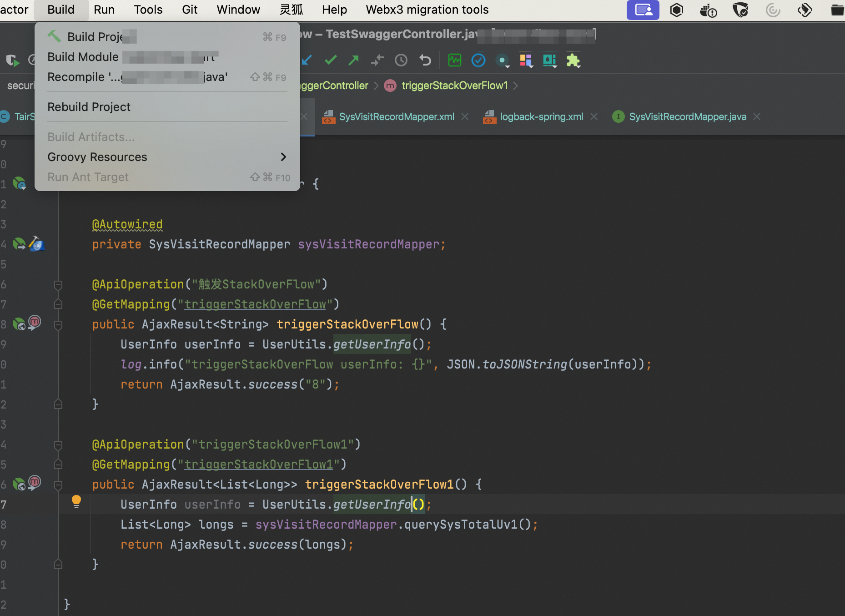Expand the Groovy Resources submenu arrow
This screenshot has height=616, width=845.
283,157
